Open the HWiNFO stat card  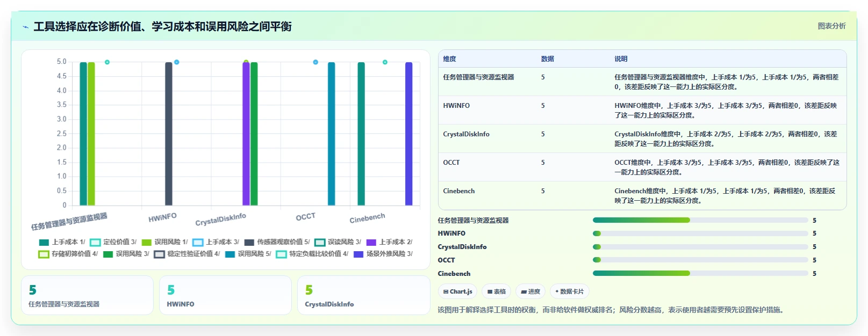click(225, 295)
